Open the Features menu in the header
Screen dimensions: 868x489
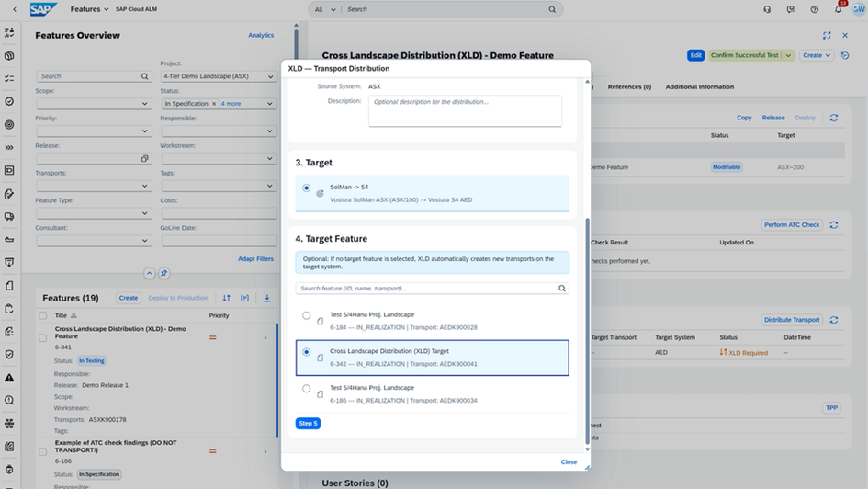89,9
